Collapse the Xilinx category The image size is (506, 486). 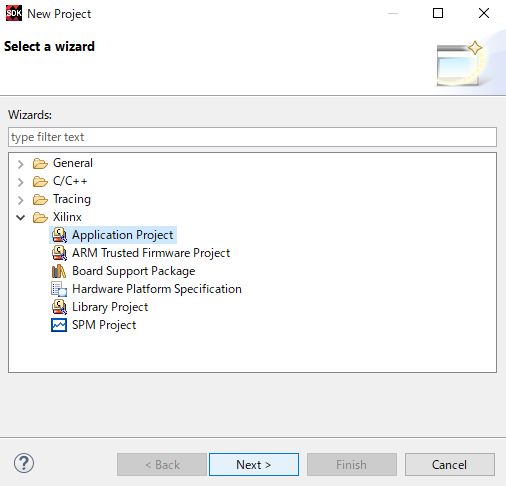[x=21, y=218]
